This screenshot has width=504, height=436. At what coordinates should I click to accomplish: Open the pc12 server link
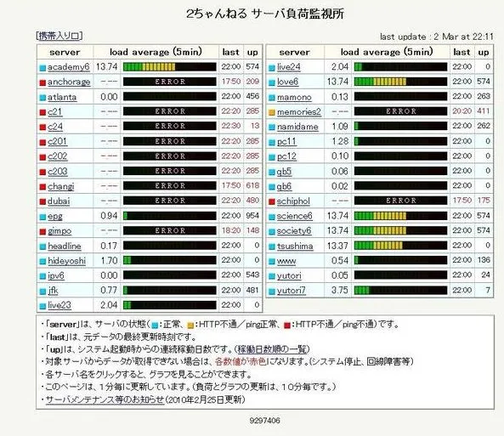point(286,156)
